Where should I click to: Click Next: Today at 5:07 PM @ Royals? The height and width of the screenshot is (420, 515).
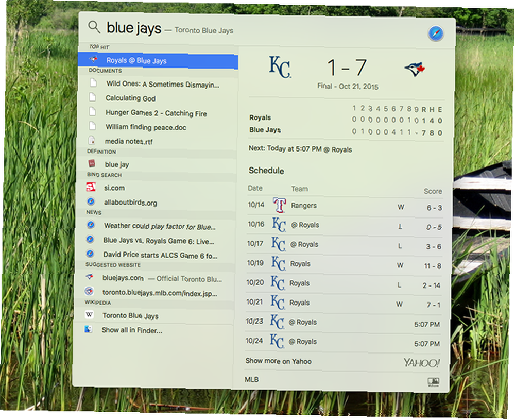(300, 149)
